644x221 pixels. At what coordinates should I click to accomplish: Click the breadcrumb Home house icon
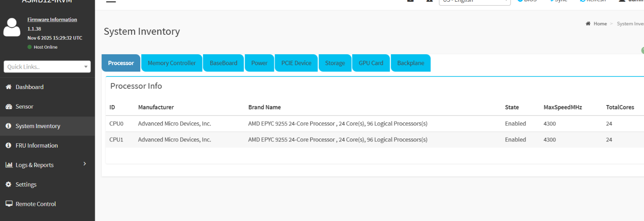tap(588, 24)
